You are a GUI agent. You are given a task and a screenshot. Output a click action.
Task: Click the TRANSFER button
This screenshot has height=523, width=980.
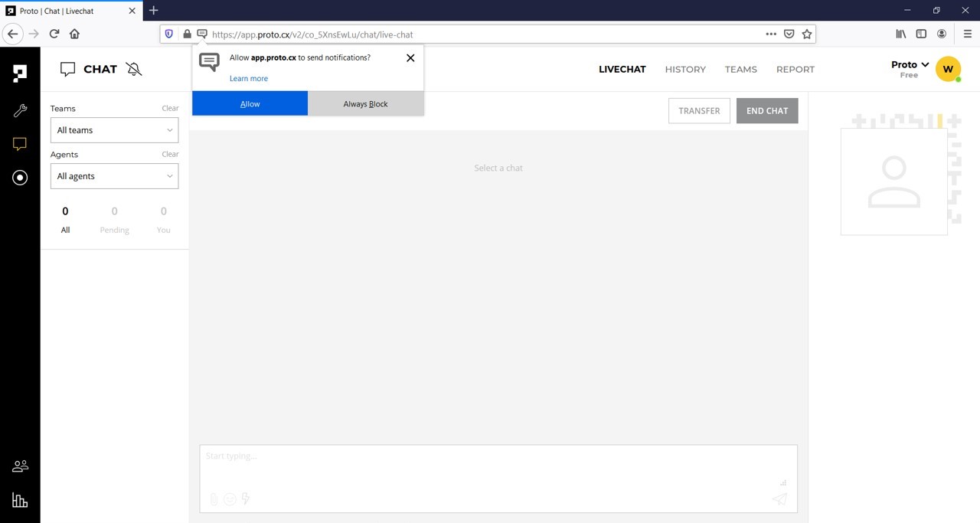tap(699, 110)
